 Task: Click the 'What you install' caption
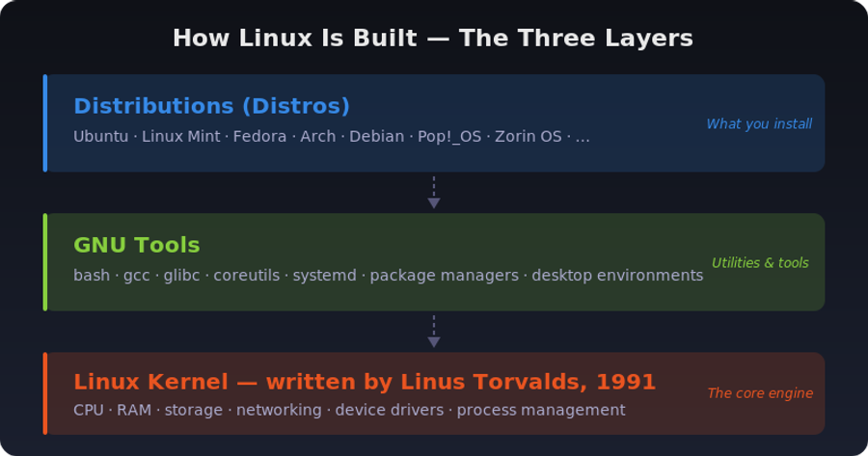click(x=759, y=124)
